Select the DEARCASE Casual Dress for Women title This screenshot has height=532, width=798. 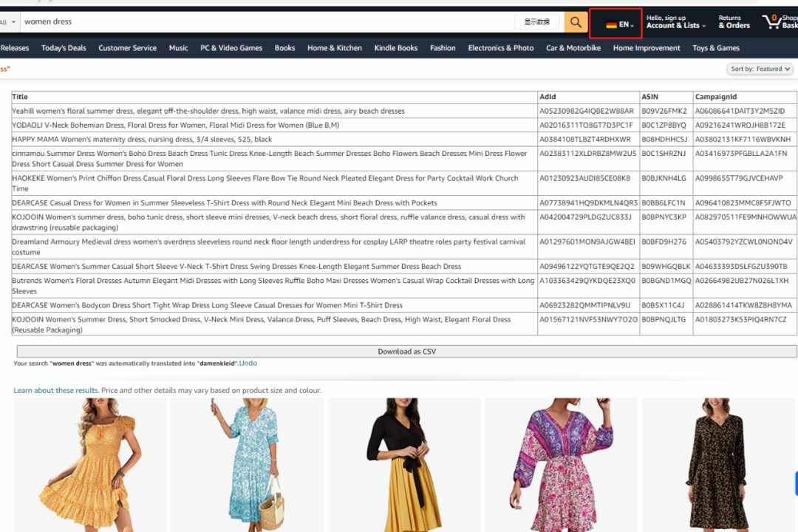(225, 202)
